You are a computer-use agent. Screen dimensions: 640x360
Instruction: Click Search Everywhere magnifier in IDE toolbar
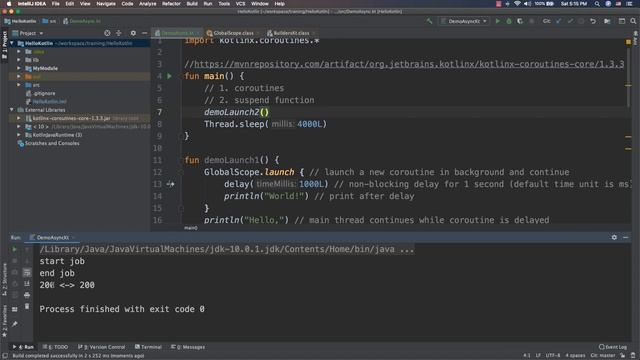coord(633,21)
